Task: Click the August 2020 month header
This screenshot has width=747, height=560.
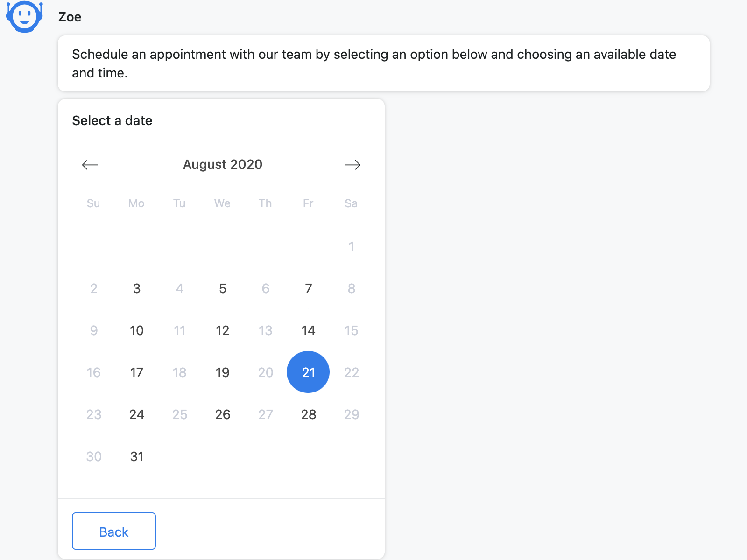Action: [223, 164]
